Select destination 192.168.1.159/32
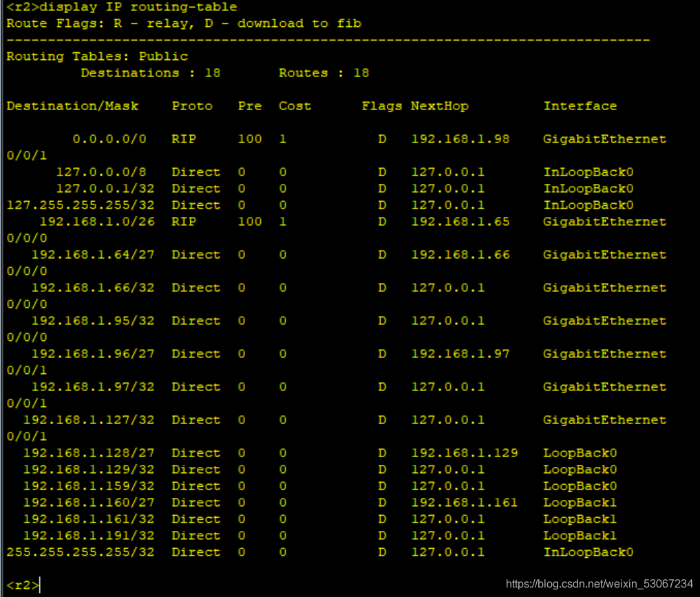The height and width of the screenshot is (597, 700). click(89, 486)
